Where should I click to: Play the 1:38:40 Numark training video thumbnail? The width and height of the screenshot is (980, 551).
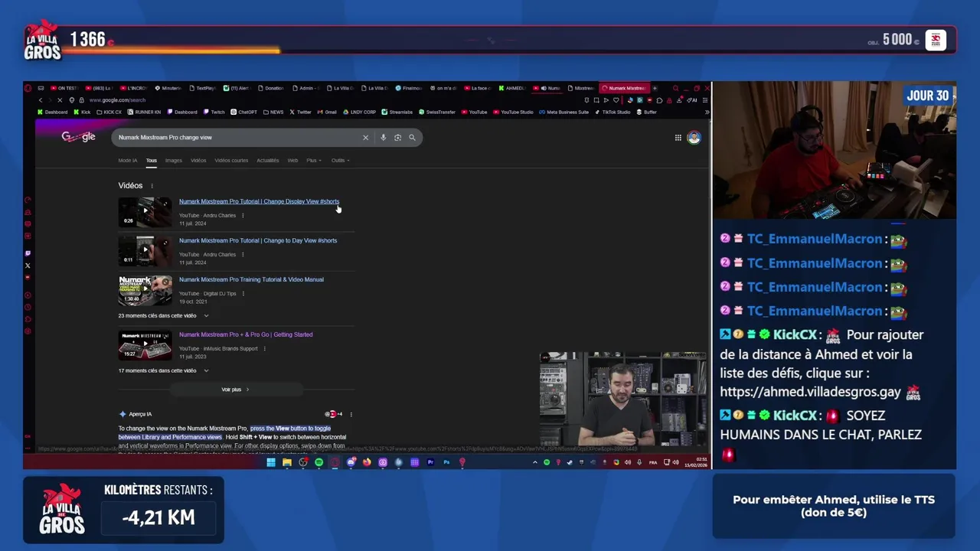pyautogui.click(x=145, y=291)
